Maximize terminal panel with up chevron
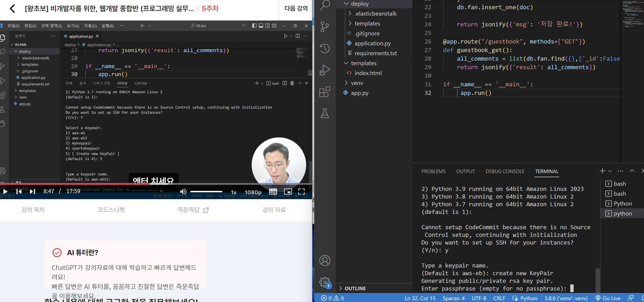This screenshot has height=302, width=644. tap(632, 171)
